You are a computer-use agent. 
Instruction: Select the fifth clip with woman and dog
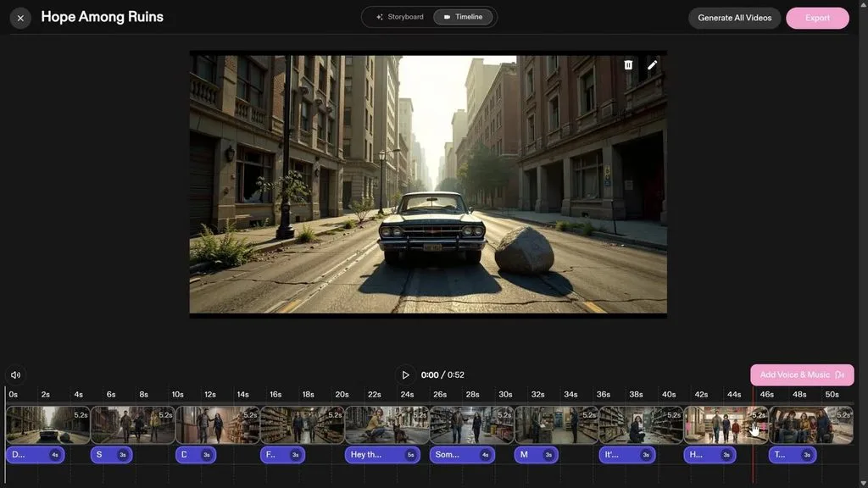pos(387,425)
